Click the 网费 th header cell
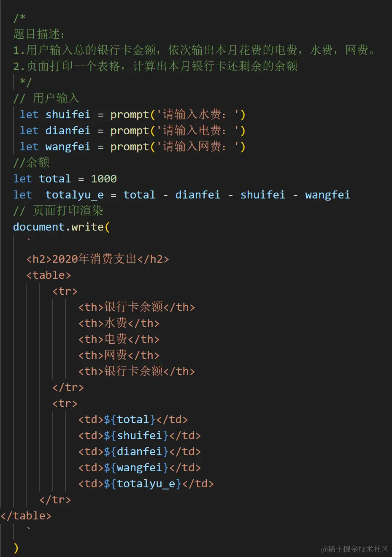 (119, 355)
